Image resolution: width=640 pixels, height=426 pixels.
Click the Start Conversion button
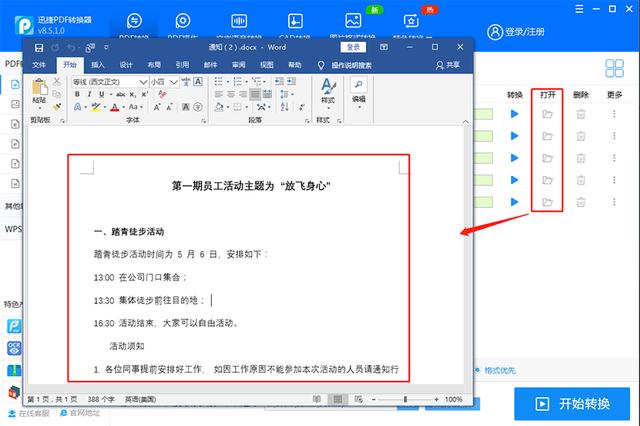coord(572,404)
